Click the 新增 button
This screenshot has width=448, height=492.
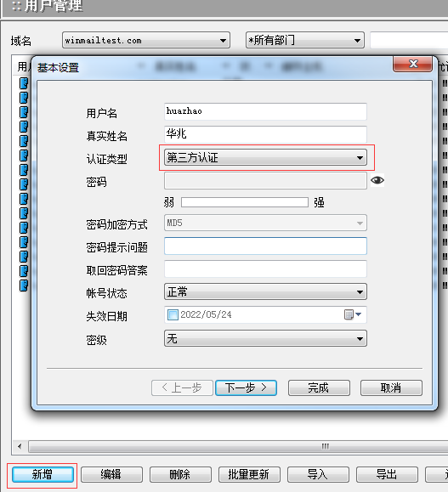click(43, 474)
